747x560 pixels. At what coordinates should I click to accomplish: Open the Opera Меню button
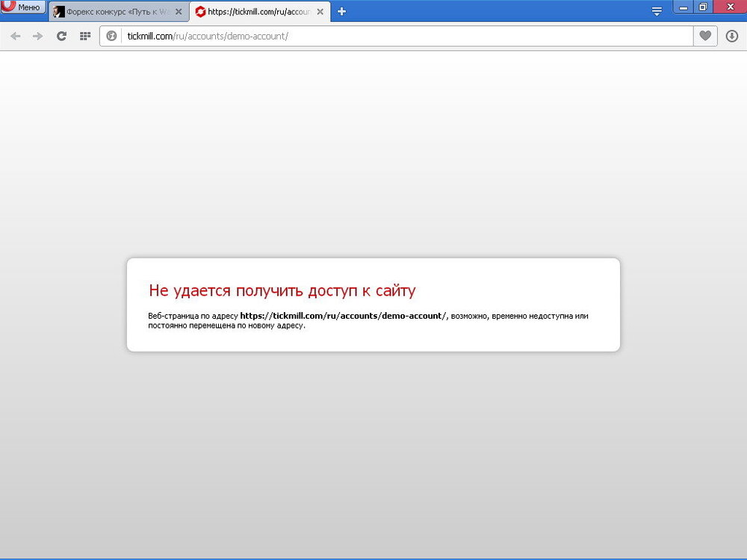tap(23, 7)
